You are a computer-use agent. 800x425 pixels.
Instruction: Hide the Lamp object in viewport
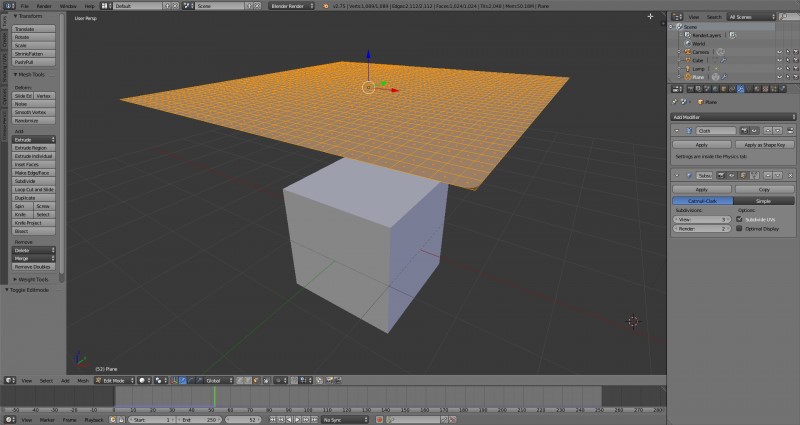click(x=779, y=68)
